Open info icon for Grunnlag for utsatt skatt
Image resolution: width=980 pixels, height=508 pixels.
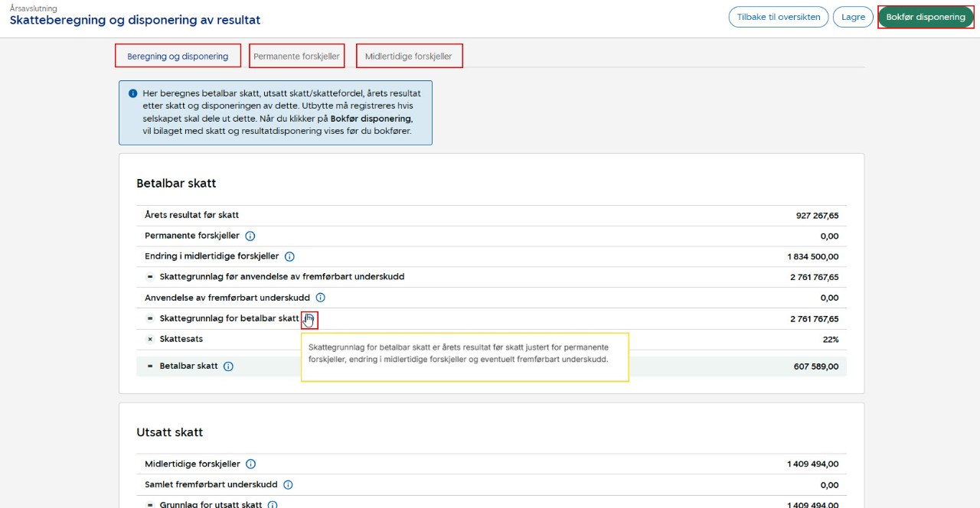coord(273,505)
